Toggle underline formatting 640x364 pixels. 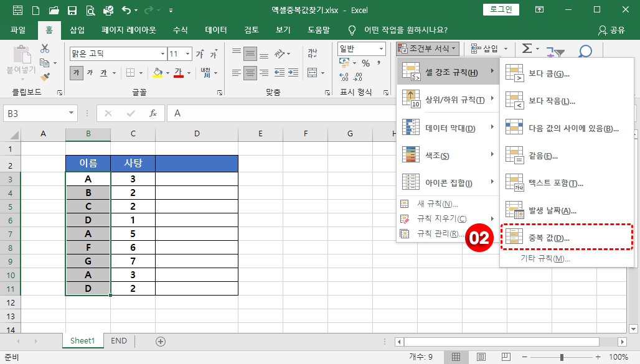(x=103, y=73)
